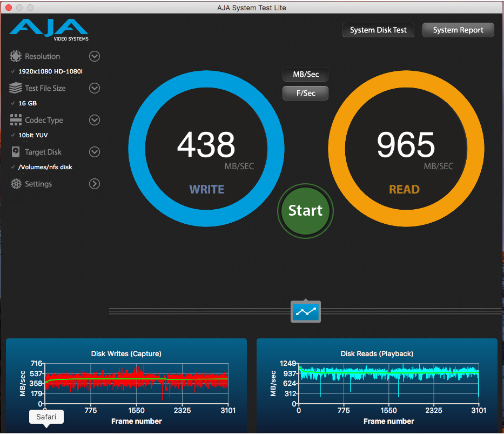Viewport: 504px width, 434px height.
Task: Select 1920x1080 HD-1080i resolution option
Action: point(50,71)
